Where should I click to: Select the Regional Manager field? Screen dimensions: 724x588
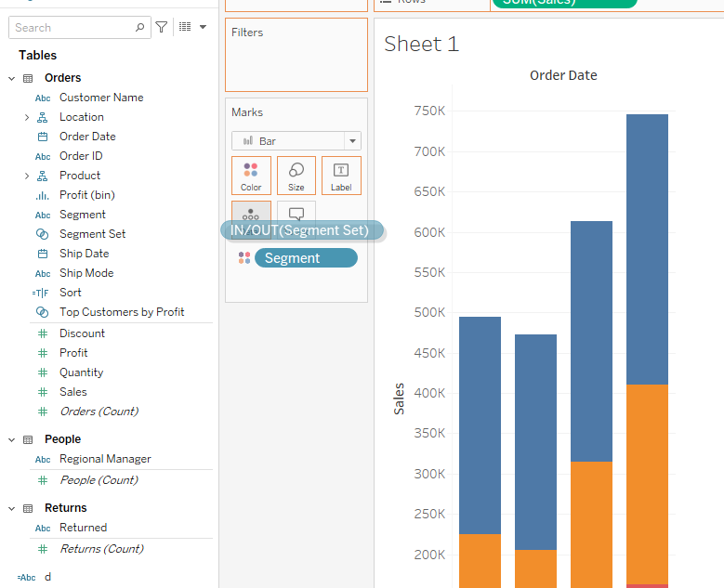point(105,459)
